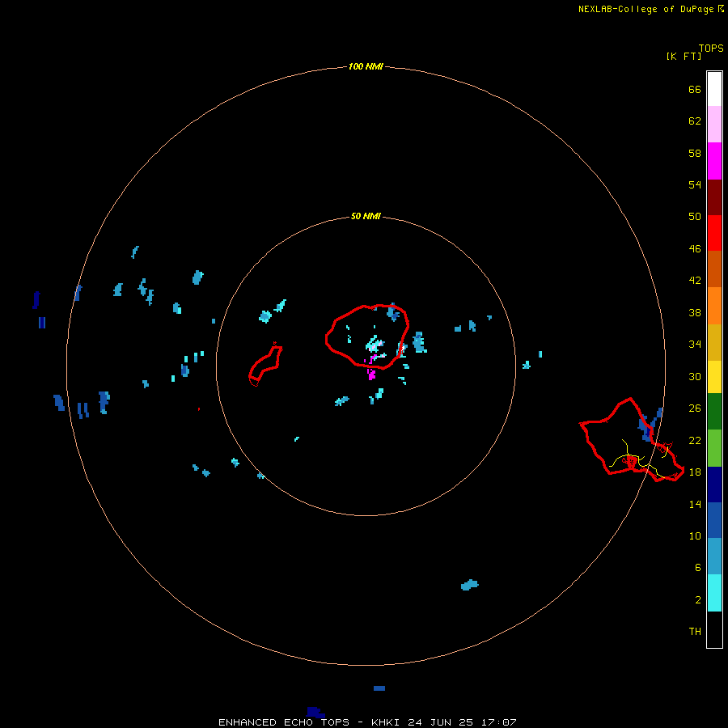Click the bright red legend swatch
Screen dimensions: 728x728
click(x=714, y=233)
